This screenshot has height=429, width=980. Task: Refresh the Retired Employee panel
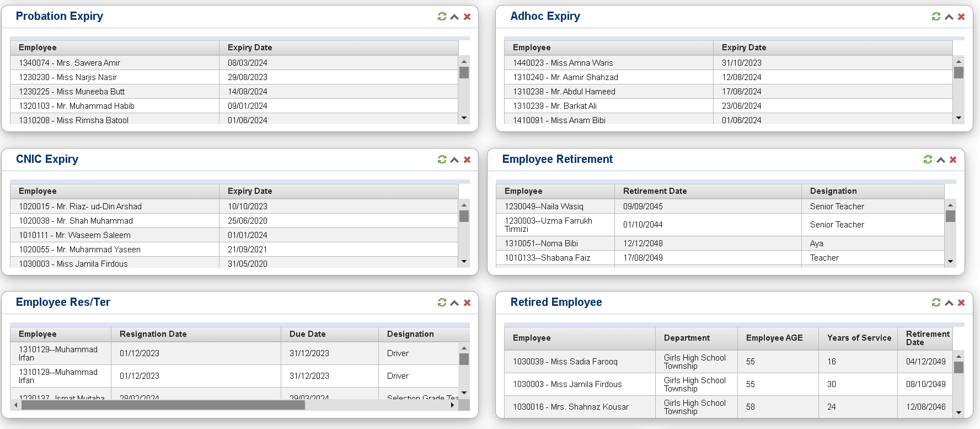(936, 303)
